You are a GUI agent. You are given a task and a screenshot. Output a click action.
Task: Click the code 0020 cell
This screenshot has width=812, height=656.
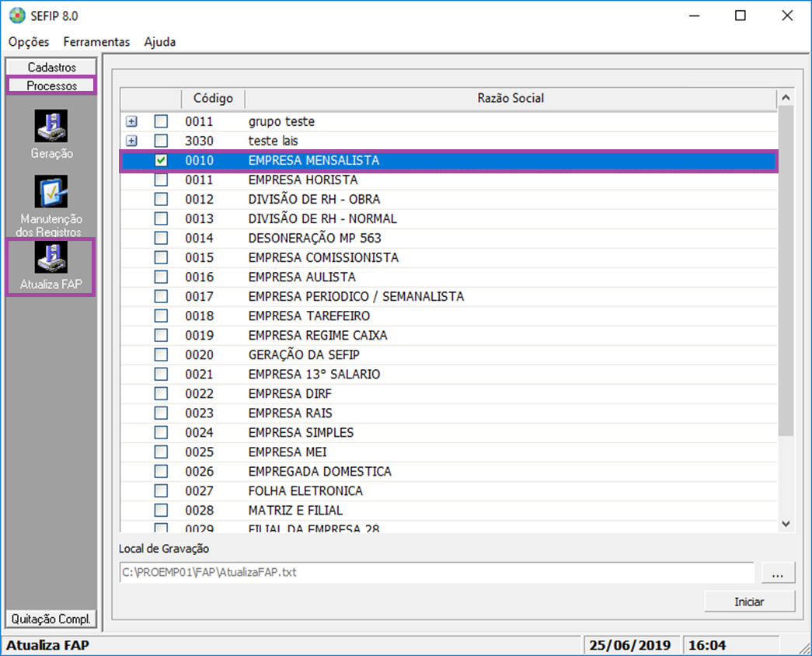click(x=200, y=355)
